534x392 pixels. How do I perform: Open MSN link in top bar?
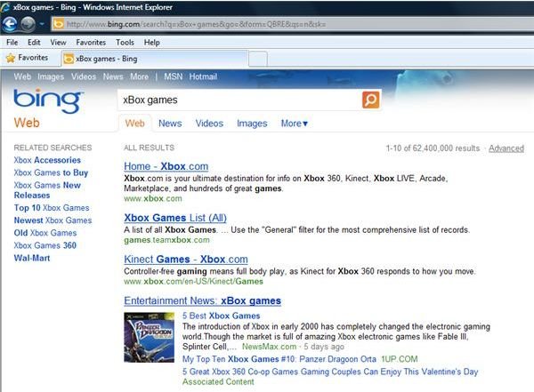point(174,76)
